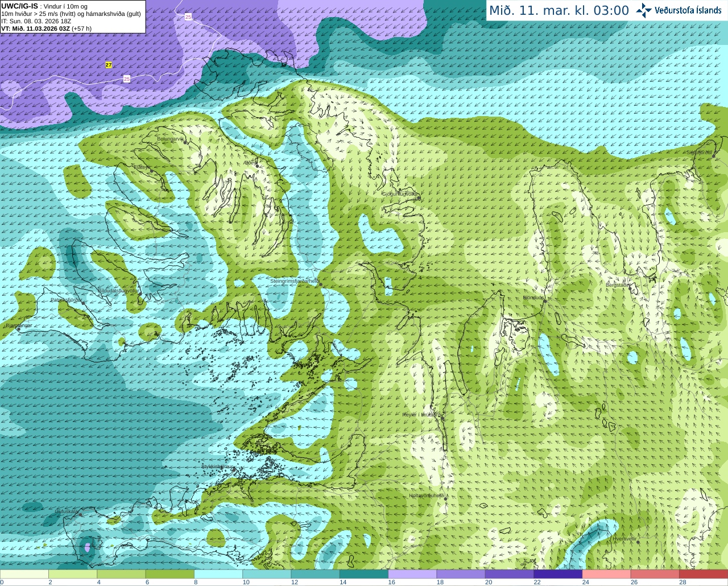
Task: Click the 'IT: Sun. 08. 03. 2026 18Z' line
Action: tap(36, 21)
